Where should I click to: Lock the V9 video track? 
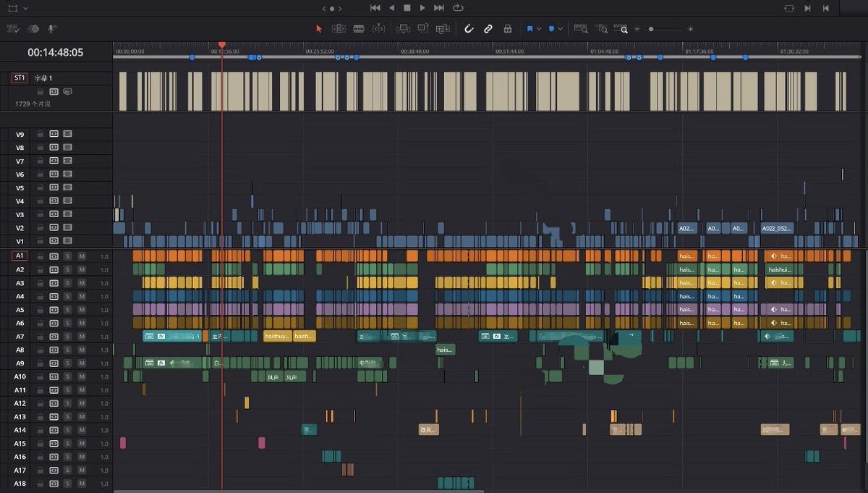pos(41,134)
